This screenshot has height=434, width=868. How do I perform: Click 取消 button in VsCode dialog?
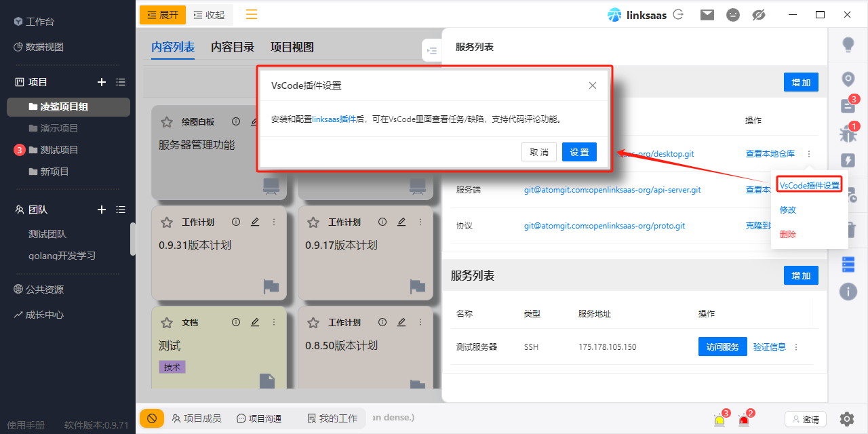click(539, 152)
